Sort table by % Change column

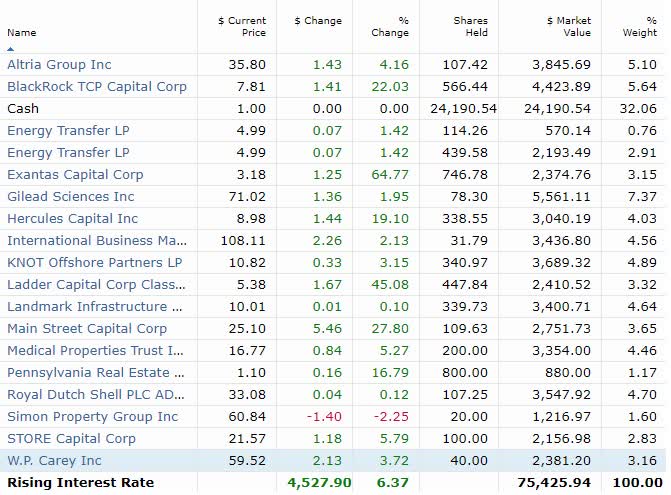point(389,26)
